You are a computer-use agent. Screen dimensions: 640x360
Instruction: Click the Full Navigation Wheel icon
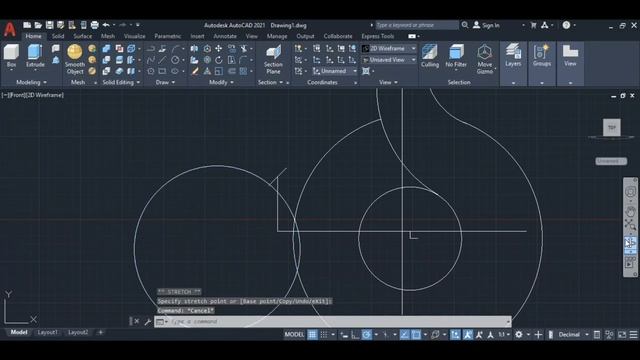[x=630, y=192]
